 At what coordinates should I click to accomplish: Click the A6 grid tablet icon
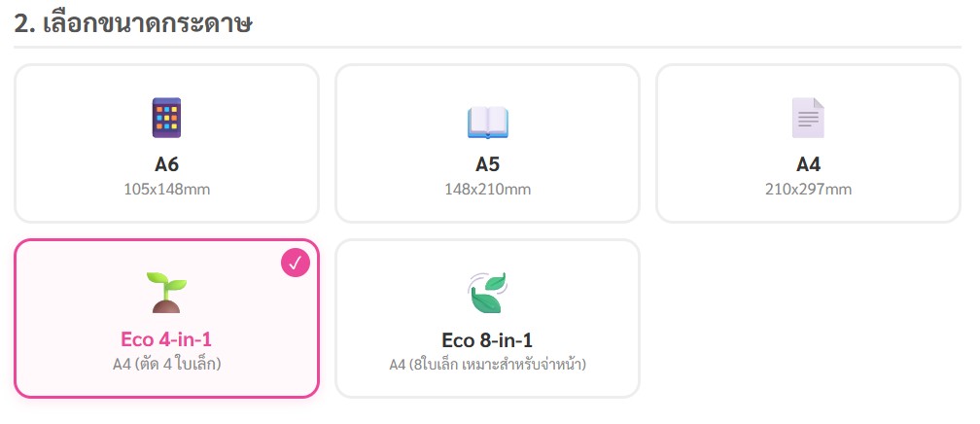(x=166, y=118)
